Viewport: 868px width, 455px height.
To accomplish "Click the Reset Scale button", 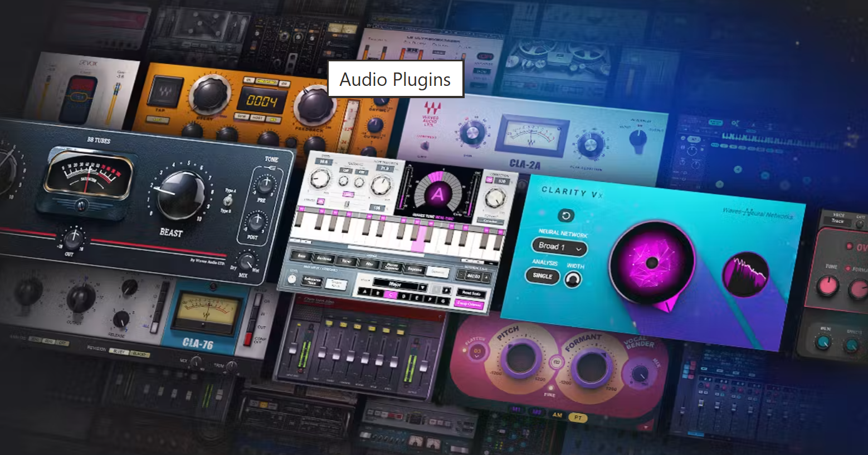I will click(471, 293).
